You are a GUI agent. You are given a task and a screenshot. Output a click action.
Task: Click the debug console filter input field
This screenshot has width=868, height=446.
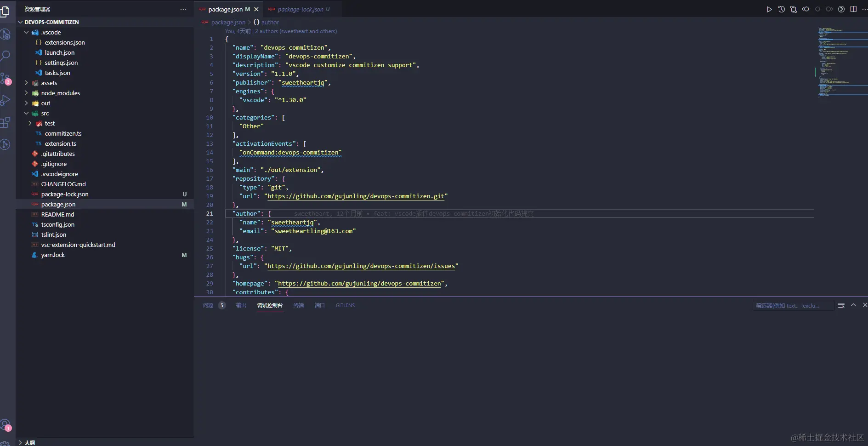click(x=793, y=305)
